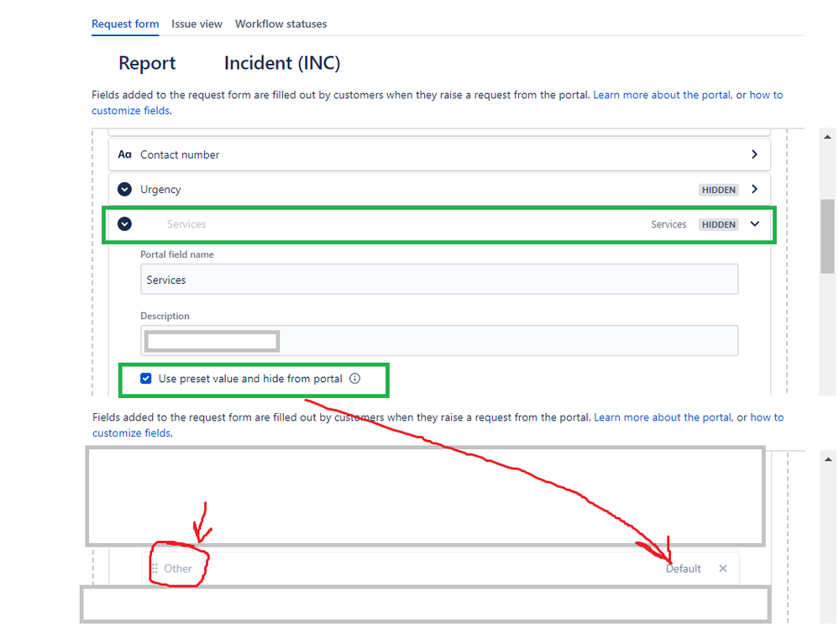
Task: Remove the Other default value with X
Action: [723, 568]
